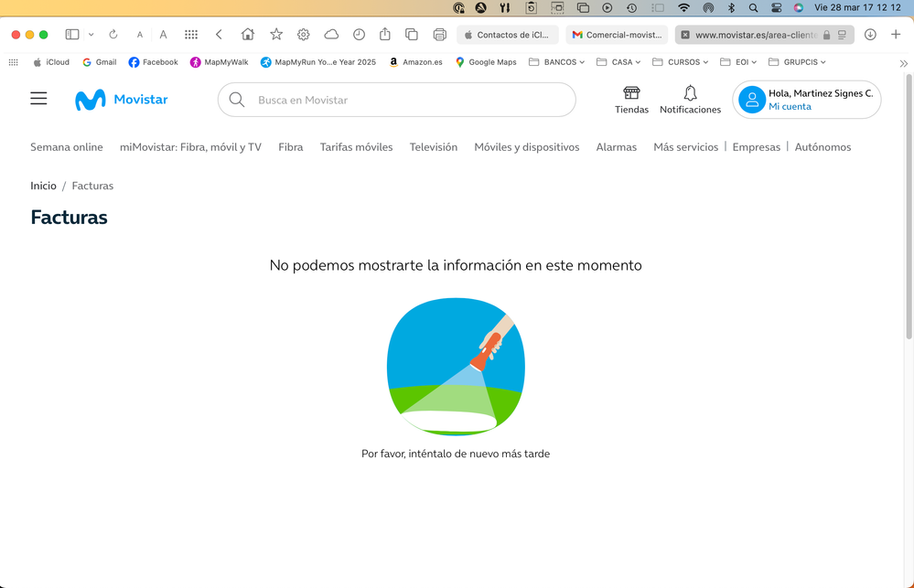The width and height of the screenshot is (914, 588).
Task: Switch to the Contactos de iCloud tab
Action: tap(508, 35)
